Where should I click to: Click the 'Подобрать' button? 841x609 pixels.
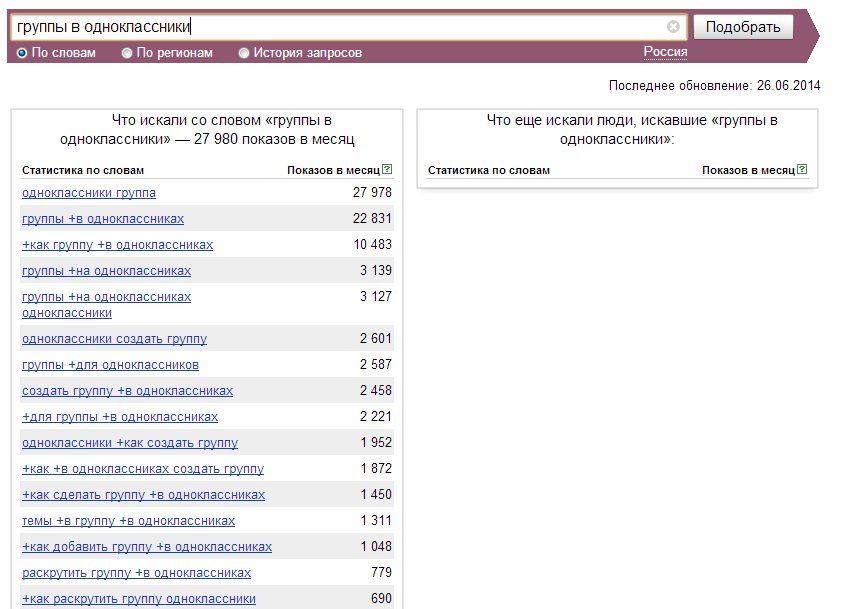(x=743, y=27)
